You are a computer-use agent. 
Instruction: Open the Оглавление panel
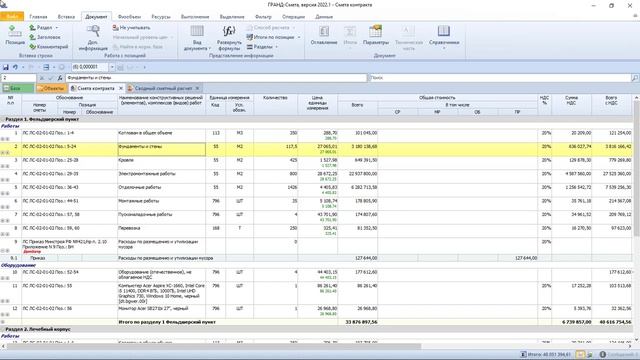coord(324,35)
